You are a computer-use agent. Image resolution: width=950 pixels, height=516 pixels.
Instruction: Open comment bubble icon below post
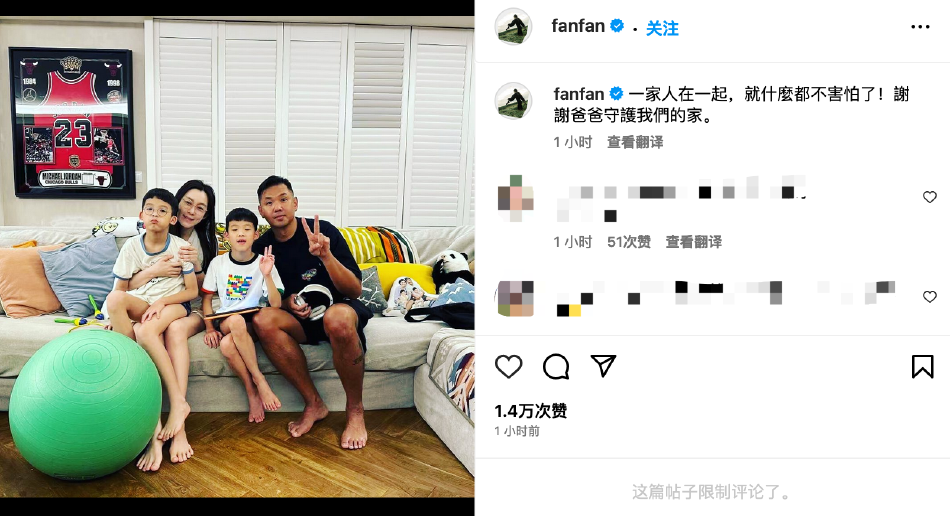pos(556,366)
